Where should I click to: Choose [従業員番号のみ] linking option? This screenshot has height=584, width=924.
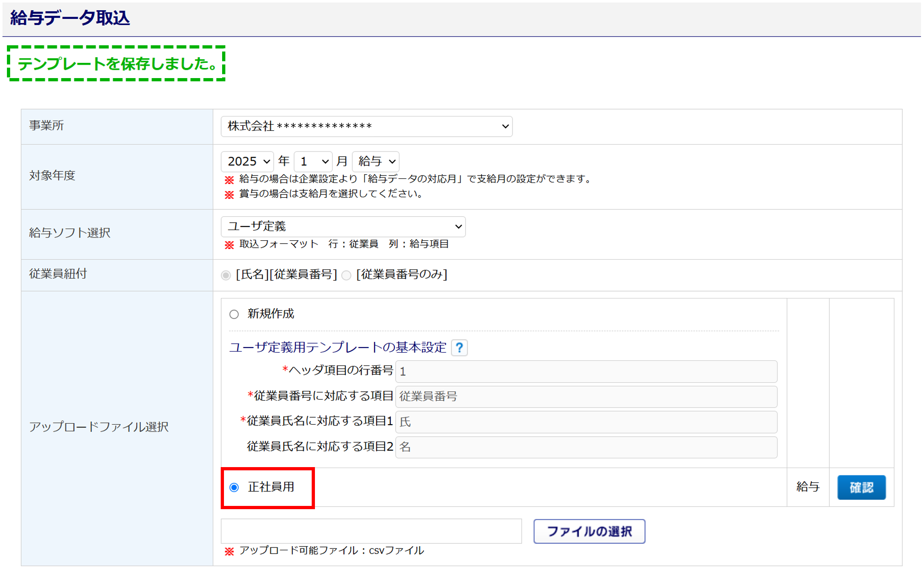tap(346, 275)
